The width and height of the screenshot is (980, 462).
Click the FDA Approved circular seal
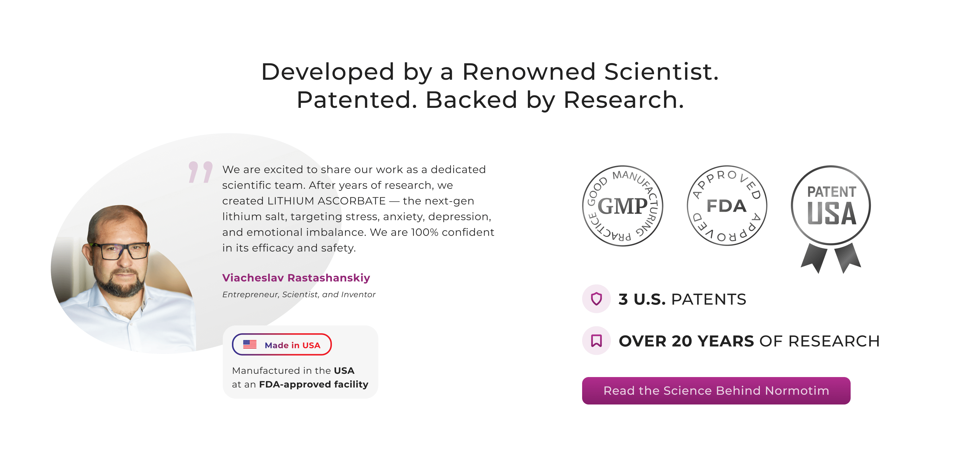(x=727, y=206)
